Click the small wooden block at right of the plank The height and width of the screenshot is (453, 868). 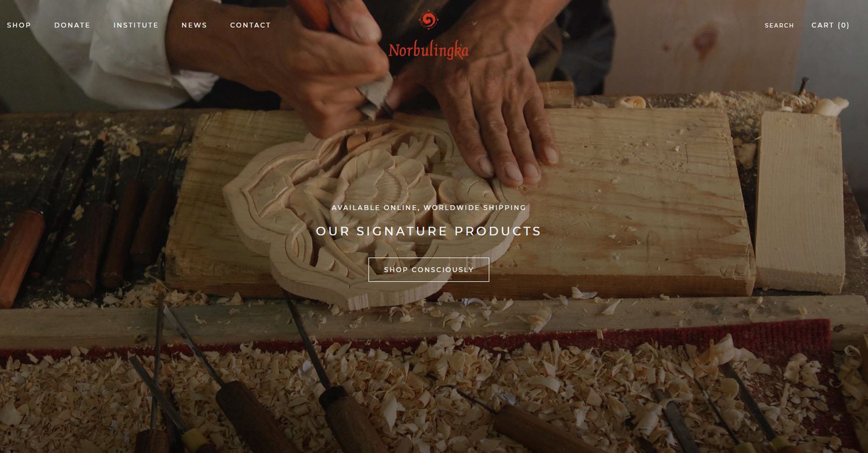pyautogui.click(x=800, y=202)
